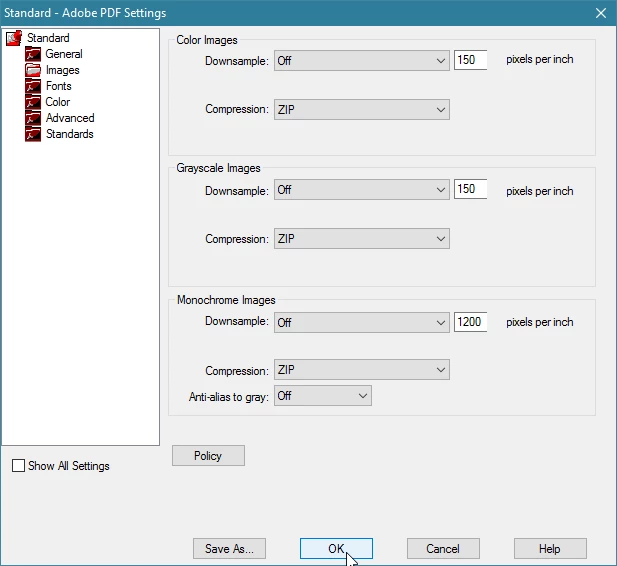This screenshot has height=566, width=617.
Task: Open Monochrome Images Compression dropdown
Action: tap(362, 370)
